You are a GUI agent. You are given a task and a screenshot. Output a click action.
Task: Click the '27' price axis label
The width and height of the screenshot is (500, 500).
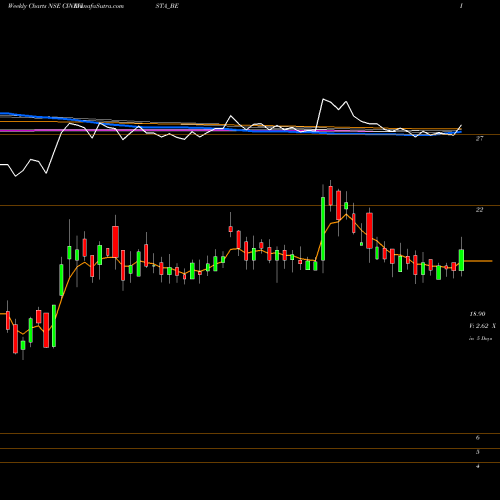point(479,139)
